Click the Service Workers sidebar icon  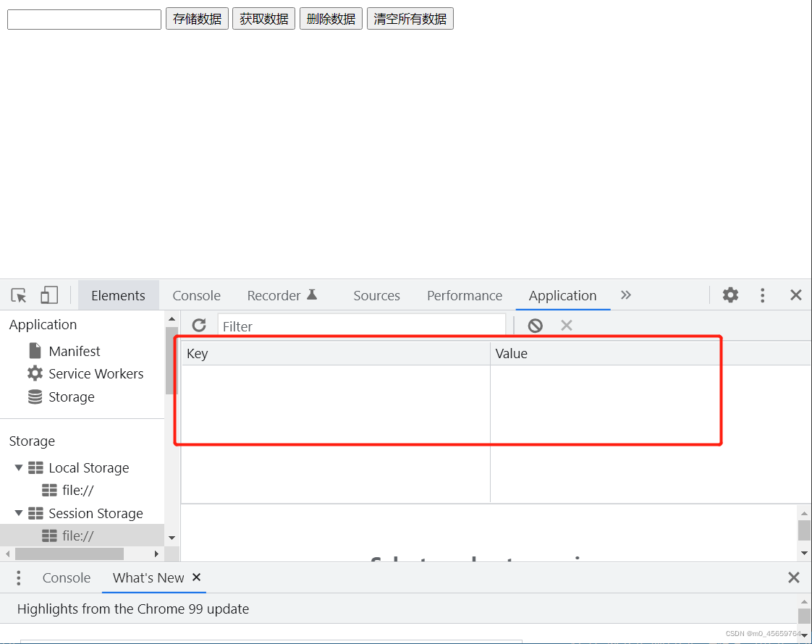click(35, 373)
